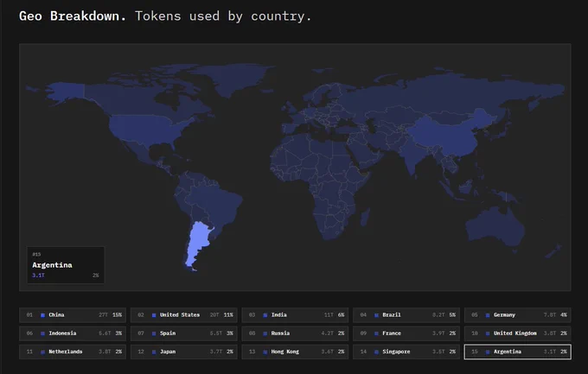Image resolution: width=588 pixels, height=374 pixels.
Task: Select Germany from the country list
Action: click(517, 315)
